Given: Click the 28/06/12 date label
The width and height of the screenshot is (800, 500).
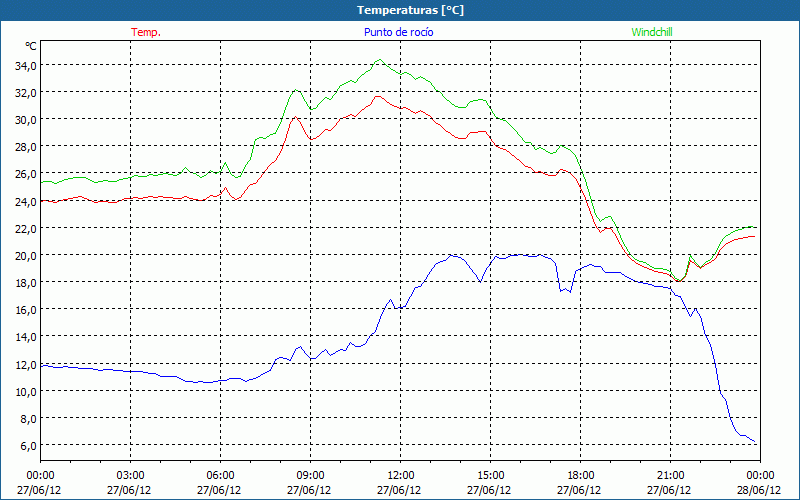Looking at the screenshot, I should coord(759,490).
